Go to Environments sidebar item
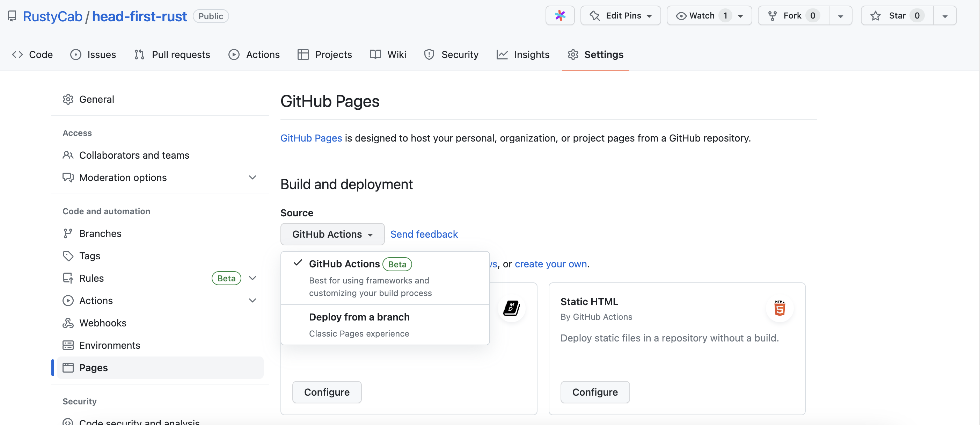980x425 pixels. click(109, 345)
